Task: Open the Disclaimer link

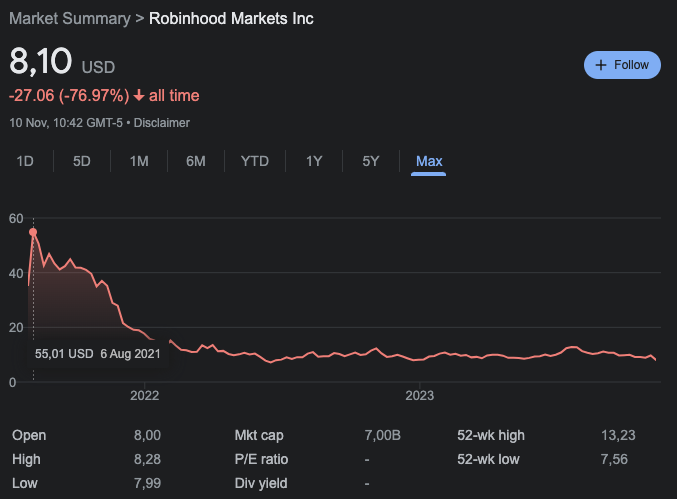Action: (x=161, y=123)
